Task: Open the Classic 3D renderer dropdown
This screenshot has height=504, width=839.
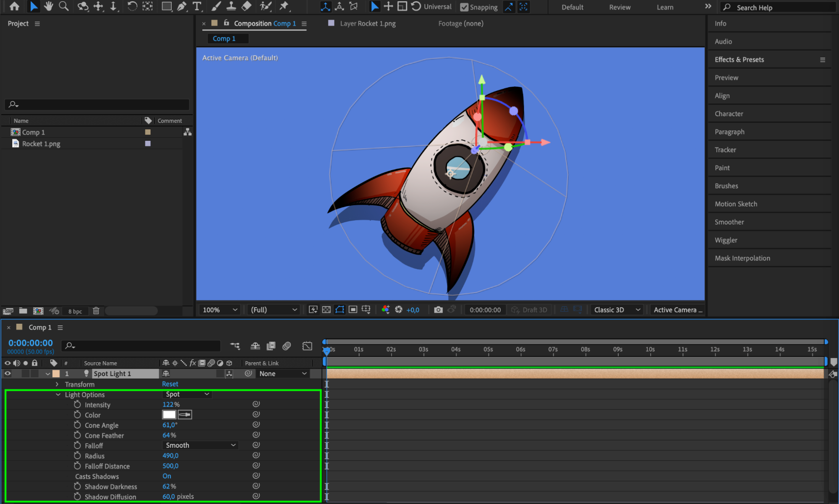Action: pyautogui.click(x=617, y=310)
